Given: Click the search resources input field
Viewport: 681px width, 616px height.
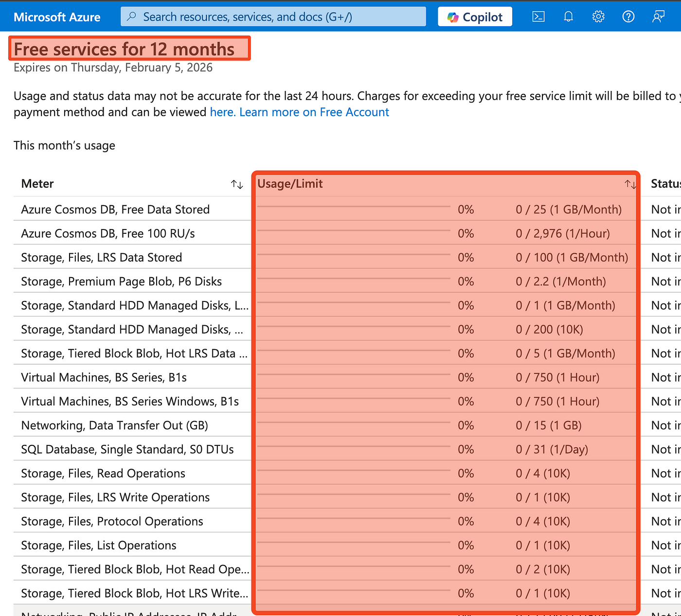Looking at the screenshot, I should tap(273, 17).
